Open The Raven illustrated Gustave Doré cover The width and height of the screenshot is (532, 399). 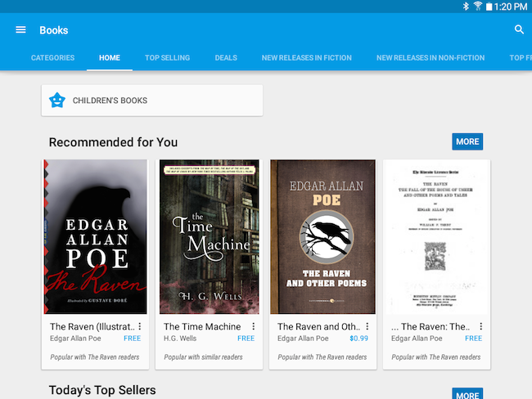pos(95,236)
